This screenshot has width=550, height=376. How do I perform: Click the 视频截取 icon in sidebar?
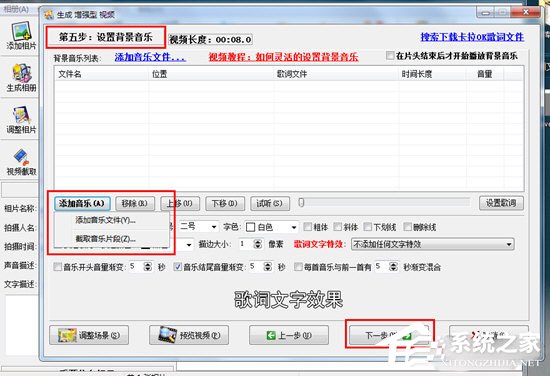click(21, 157)
